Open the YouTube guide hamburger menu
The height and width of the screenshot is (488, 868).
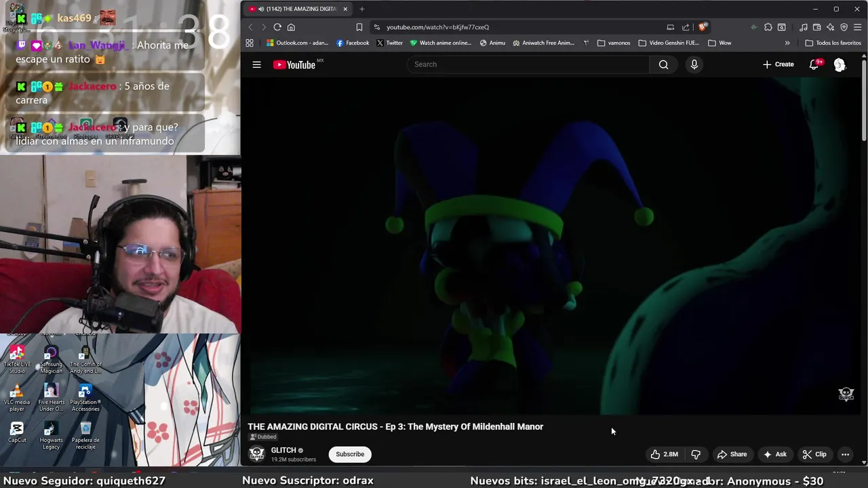256,64
